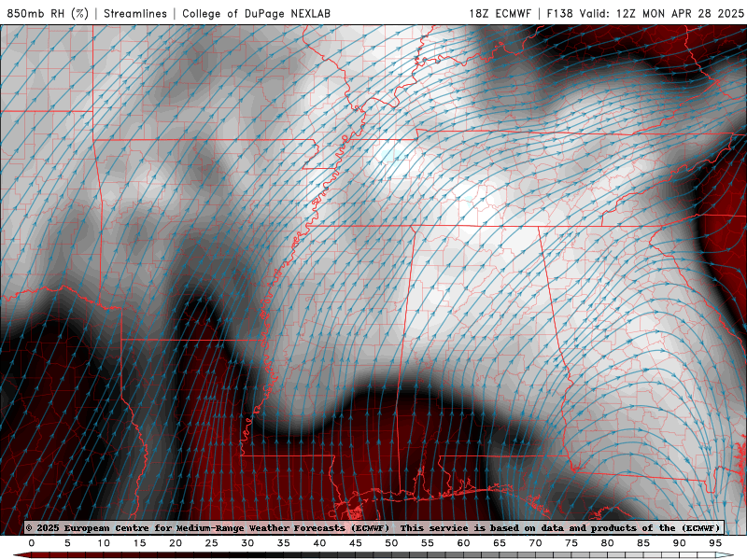The image size is (747, 560).
Task: Click the "40" value on color scale
Action: point(319,543)
